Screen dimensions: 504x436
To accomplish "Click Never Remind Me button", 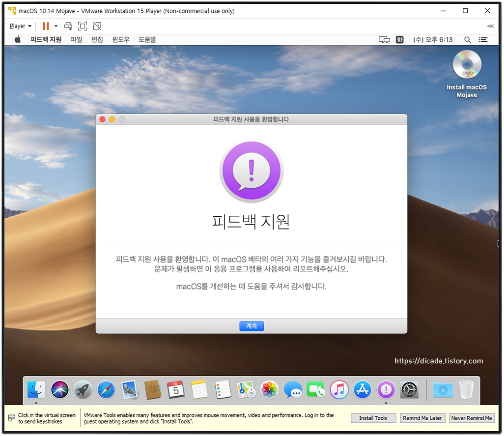I will pyautogui.click(x=472, y=418).
